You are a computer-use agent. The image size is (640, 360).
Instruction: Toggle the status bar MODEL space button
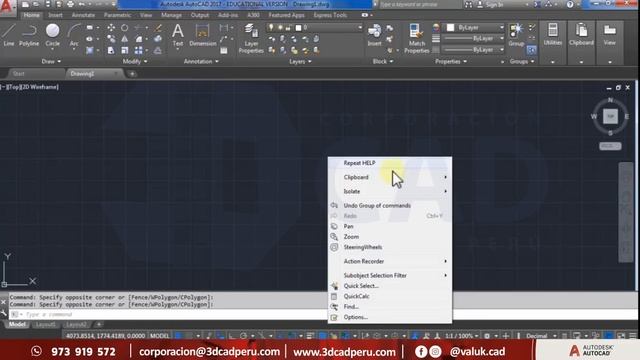coord(159,336)
